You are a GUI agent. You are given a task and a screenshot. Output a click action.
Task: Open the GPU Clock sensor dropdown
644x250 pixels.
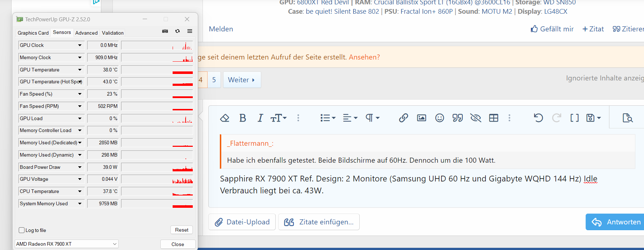pos(80,45)
